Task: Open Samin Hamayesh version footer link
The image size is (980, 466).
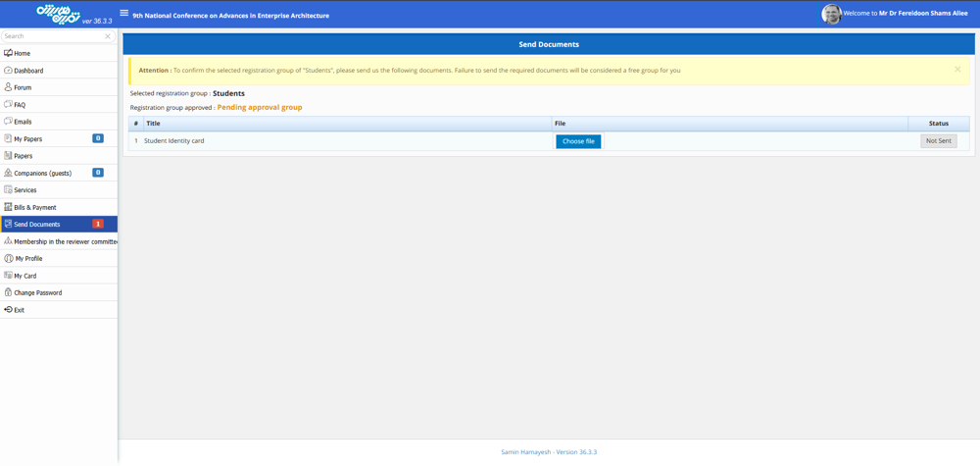Action: [548, 452]
